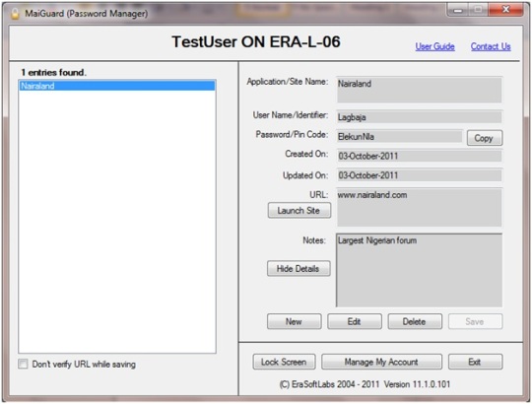
Task: Create a new entry with New button
Action: [x=294, y=321]
